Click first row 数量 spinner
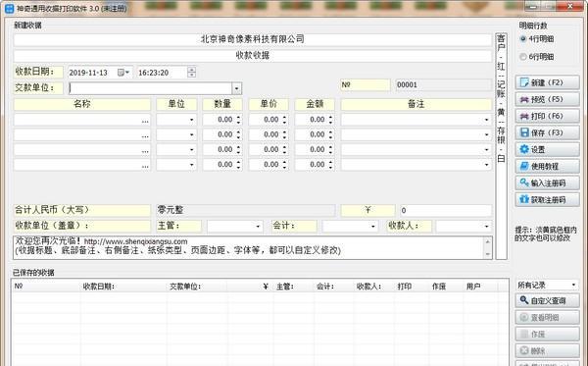The image size is (588, 366). (x=238, y=120)
